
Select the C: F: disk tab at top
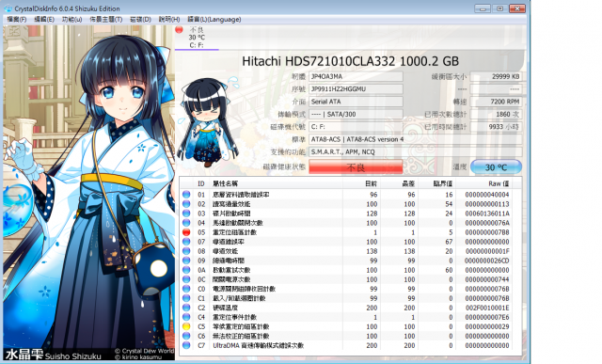197,38
